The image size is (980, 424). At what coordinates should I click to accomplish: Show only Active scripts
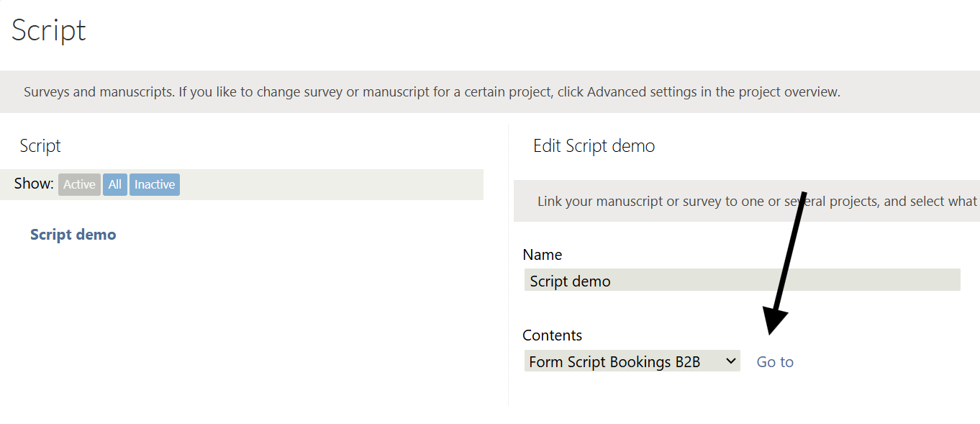[79, 184]
